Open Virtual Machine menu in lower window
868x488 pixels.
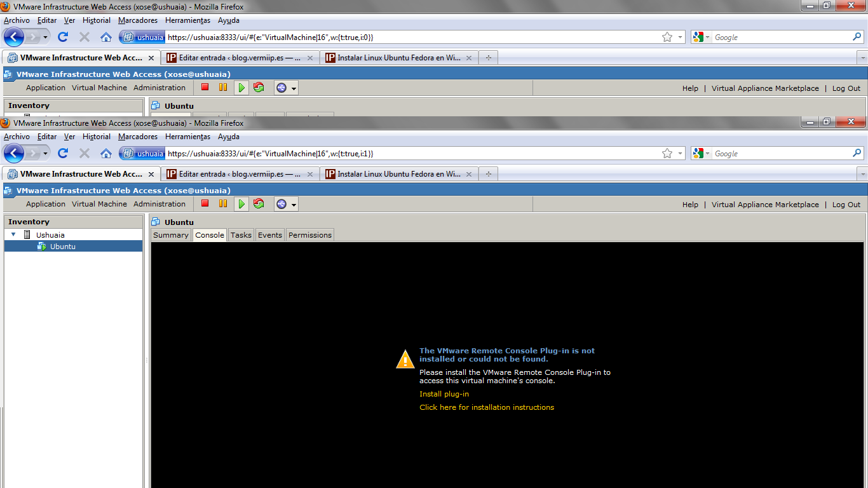click(99, 204)
